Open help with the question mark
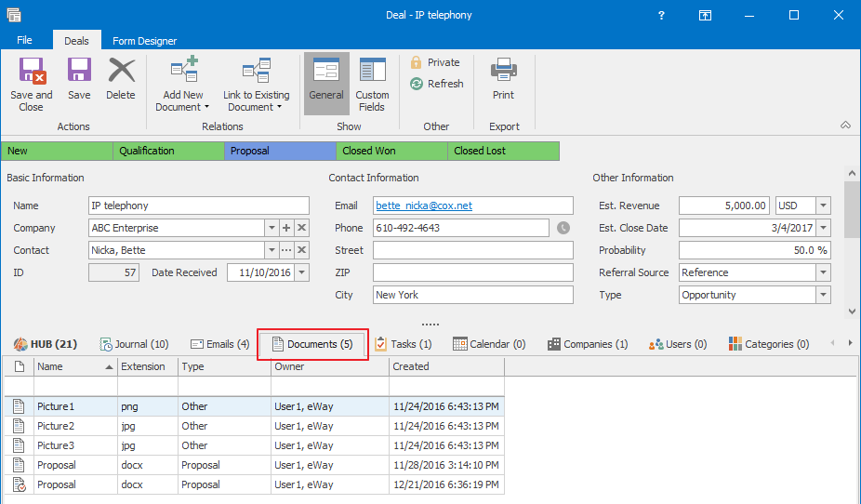The image size is (861, 504). [x=661, y=16]
